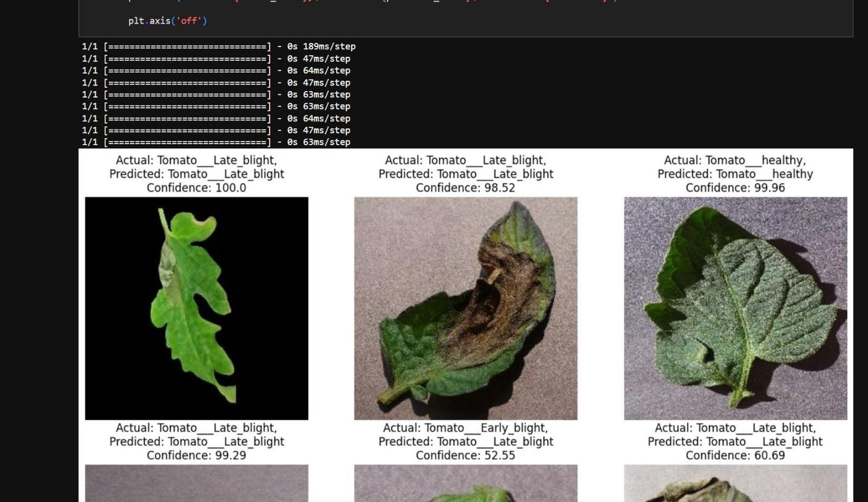The width and height of the screenshot is (868, 502).
Task: Click the 'Confidence: 99.96' label
Action: coord(735,188)
